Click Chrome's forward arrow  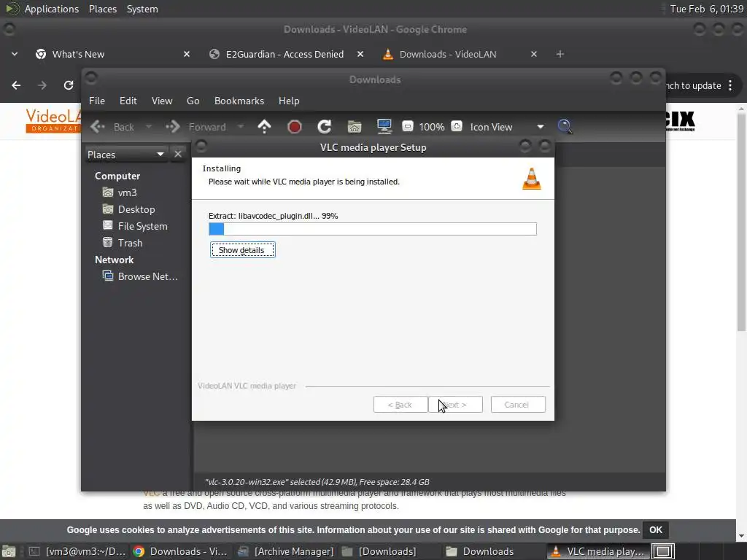pyautogui.click(x=42, y=85)
